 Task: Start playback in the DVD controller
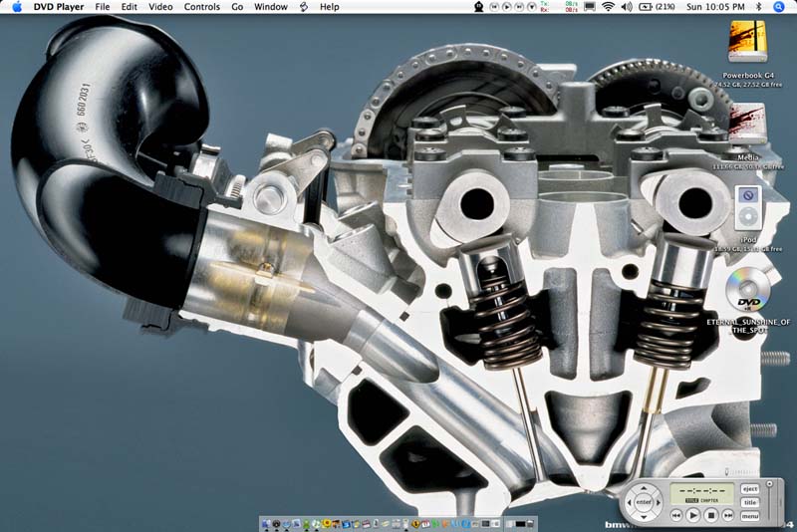pyautogui.click(x=693, y=515)
